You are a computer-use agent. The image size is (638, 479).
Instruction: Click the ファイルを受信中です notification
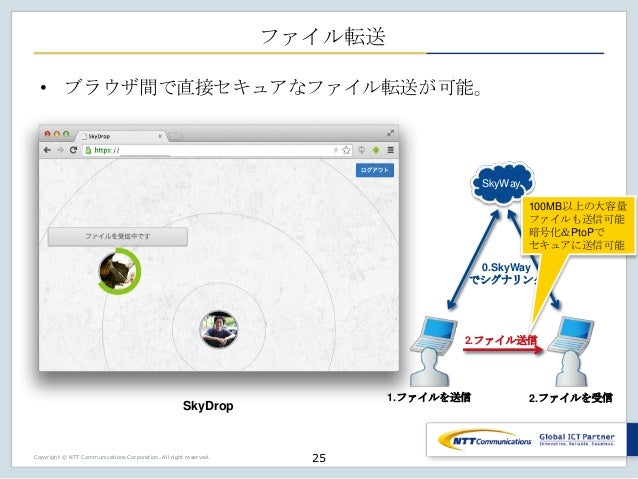[118, 236]
